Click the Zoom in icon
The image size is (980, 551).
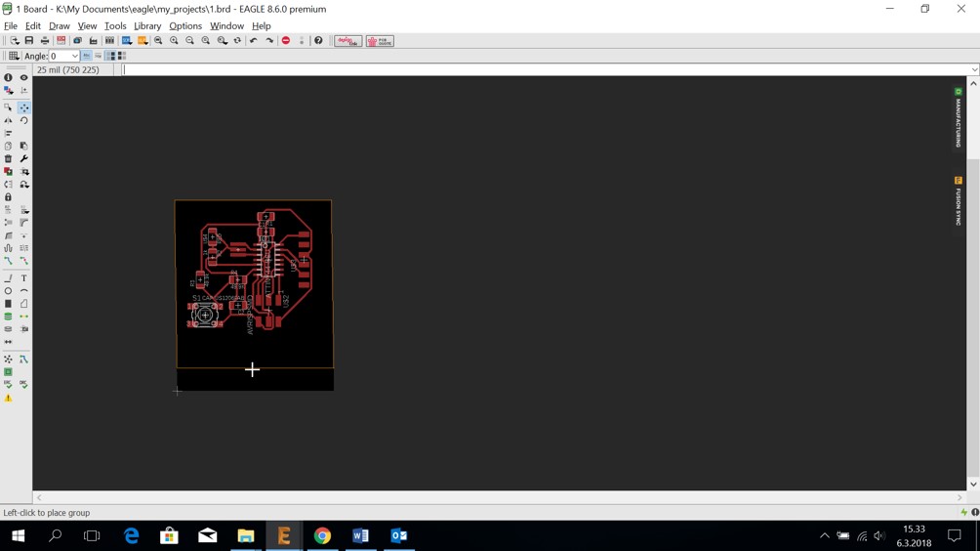(x=174, y=41)
